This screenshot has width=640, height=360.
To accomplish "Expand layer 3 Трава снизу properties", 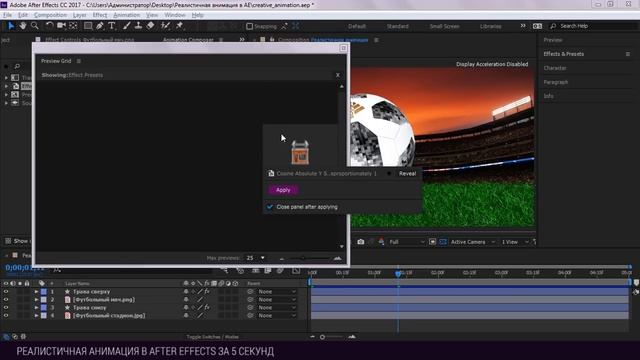I will [36, 308].
